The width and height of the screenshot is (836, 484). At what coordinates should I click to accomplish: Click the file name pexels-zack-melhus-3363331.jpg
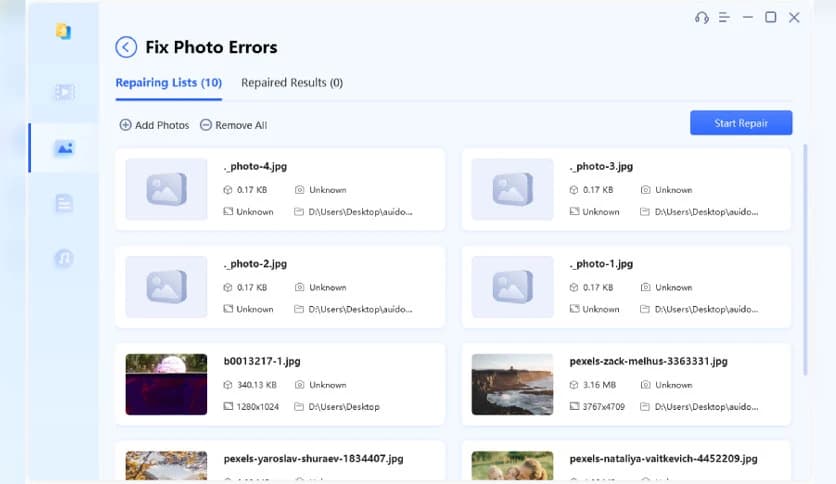tap(648, 361)
